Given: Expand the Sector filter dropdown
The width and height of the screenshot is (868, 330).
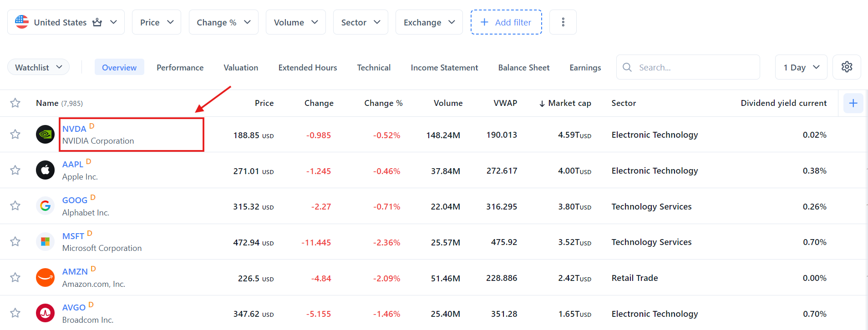Looking at the screenshot, I should tap(360, 22).
